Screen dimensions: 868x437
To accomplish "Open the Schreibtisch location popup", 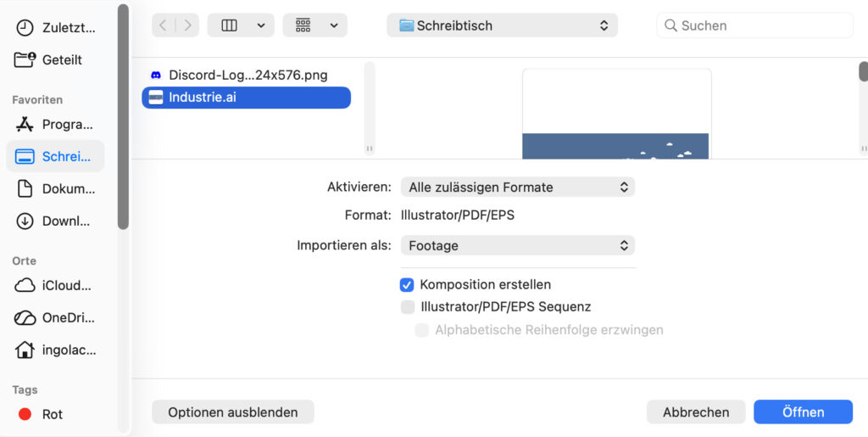I will coord(502,25).
